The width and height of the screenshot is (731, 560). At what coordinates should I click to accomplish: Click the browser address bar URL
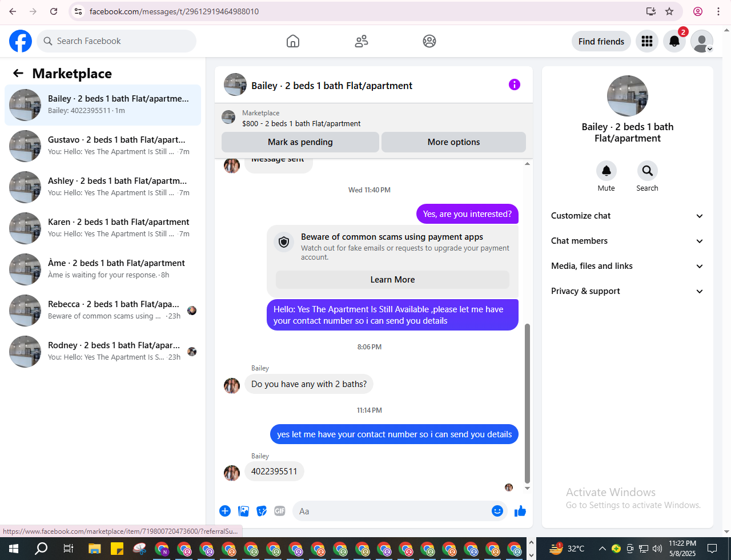pyautogui.click(x=174, y=11)
